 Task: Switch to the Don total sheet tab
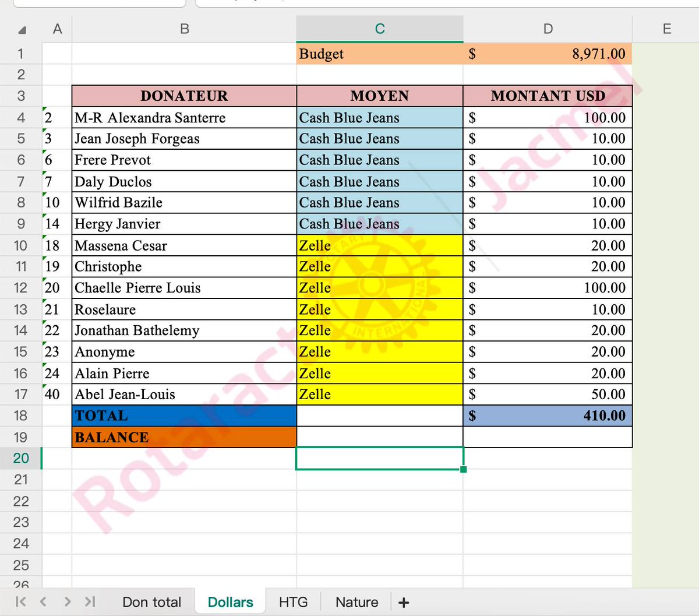(x=151, y=602)
